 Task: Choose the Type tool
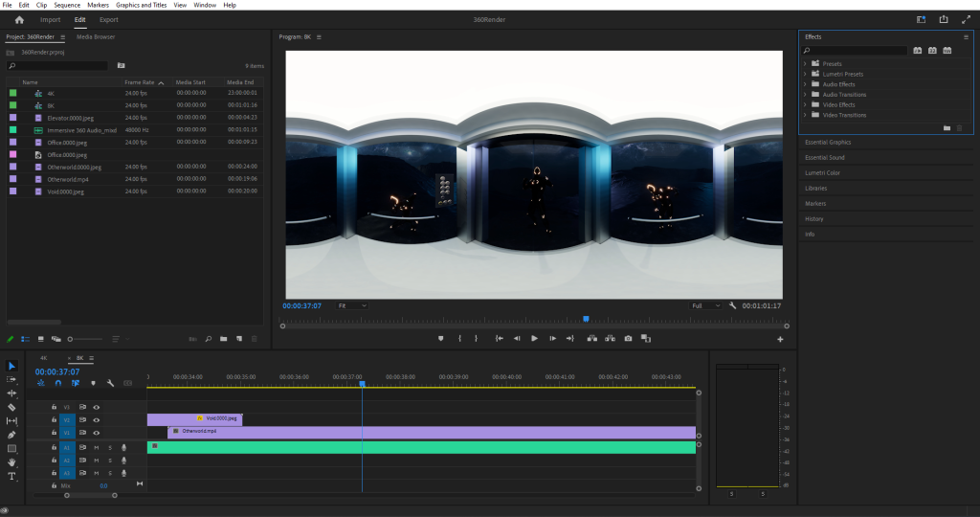click(12, 476)
